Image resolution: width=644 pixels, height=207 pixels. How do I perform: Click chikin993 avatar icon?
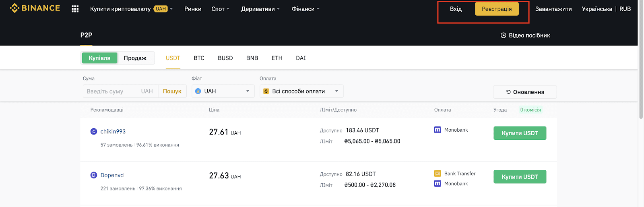click(94, 131)
